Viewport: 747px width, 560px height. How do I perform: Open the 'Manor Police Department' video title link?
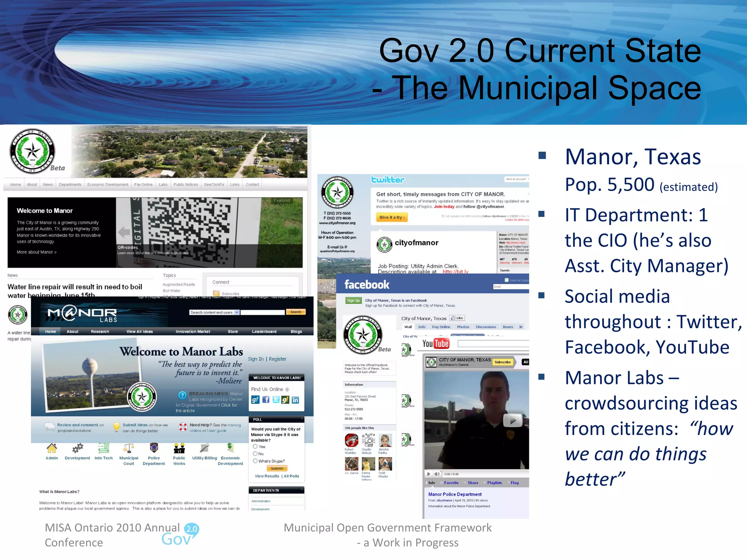pos(455,494)
